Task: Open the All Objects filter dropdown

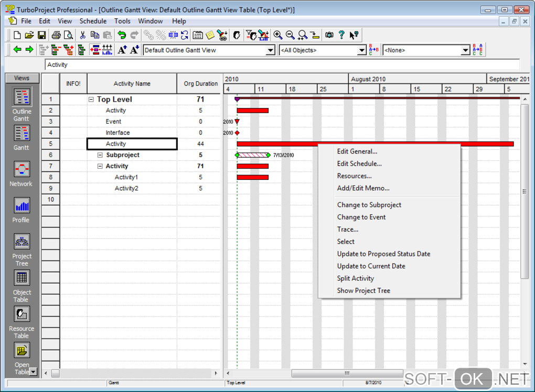Action: point(362,50)
